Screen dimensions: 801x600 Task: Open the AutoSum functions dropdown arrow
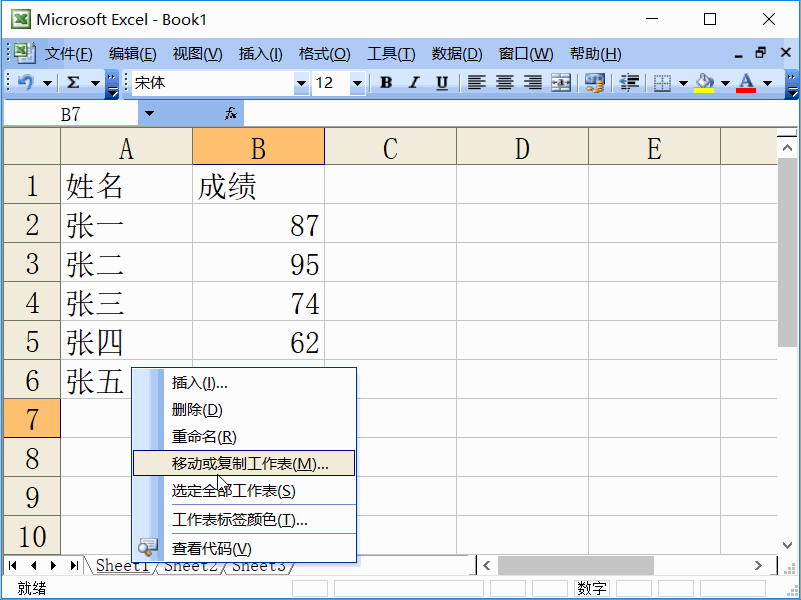click(x=95, y=83)
